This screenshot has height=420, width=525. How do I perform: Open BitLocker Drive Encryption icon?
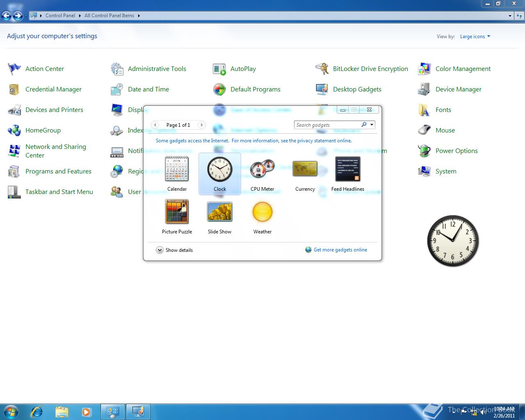click(322, 69)
